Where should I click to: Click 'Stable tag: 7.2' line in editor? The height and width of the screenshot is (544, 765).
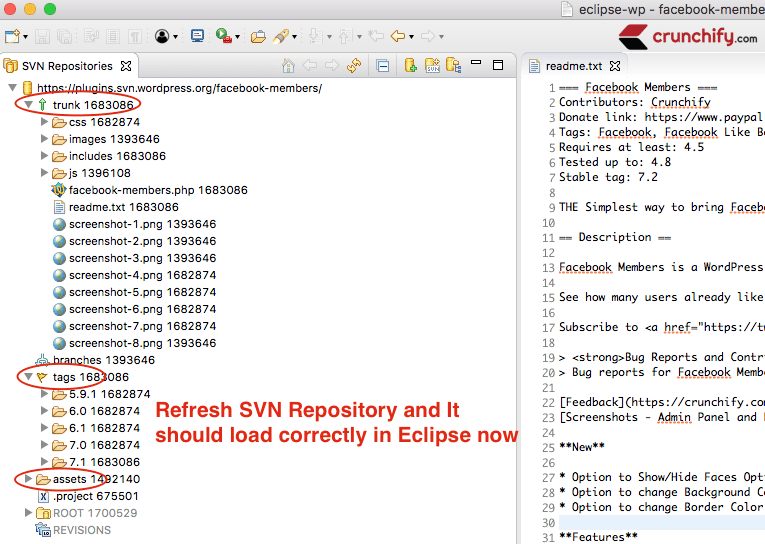coord(608,177)
